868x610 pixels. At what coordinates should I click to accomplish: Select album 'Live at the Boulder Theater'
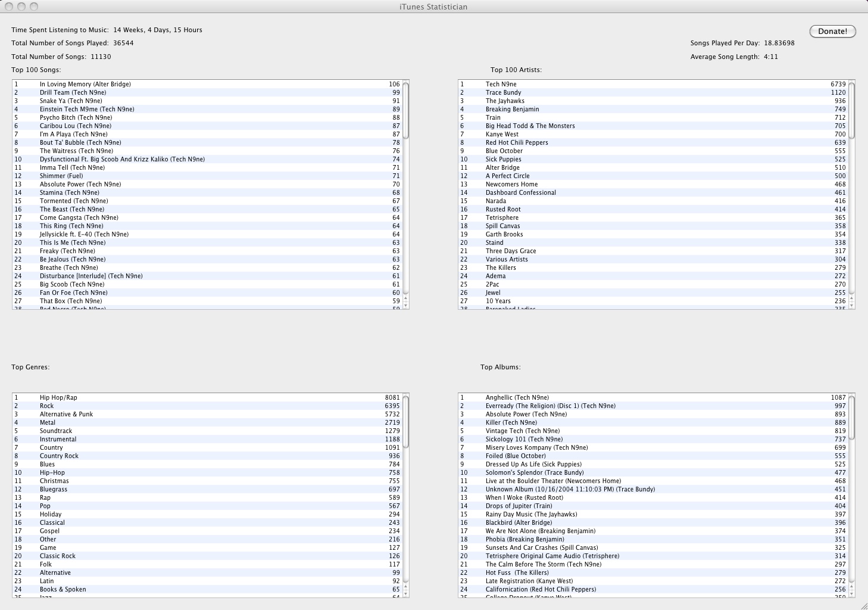point(653,481)
